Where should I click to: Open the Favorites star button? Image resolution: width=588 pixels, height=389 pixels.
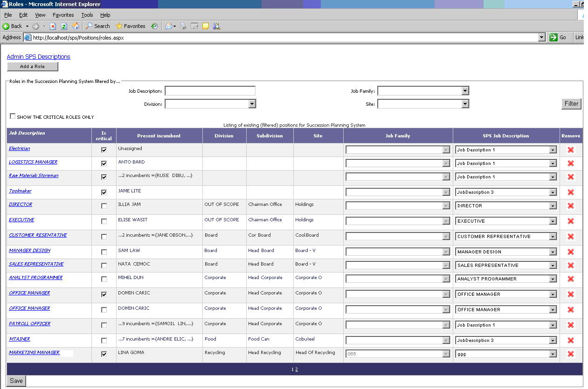[x=131, y=26]
